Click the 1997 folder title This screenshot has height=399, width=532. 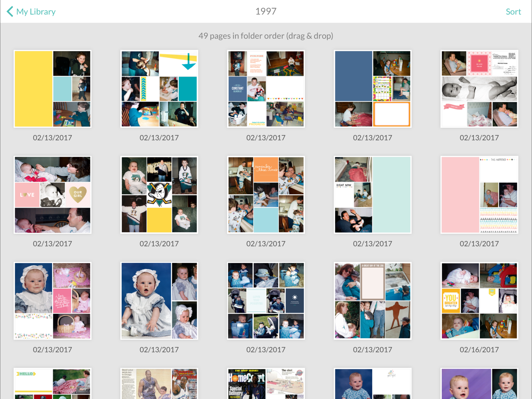[266, 11]
